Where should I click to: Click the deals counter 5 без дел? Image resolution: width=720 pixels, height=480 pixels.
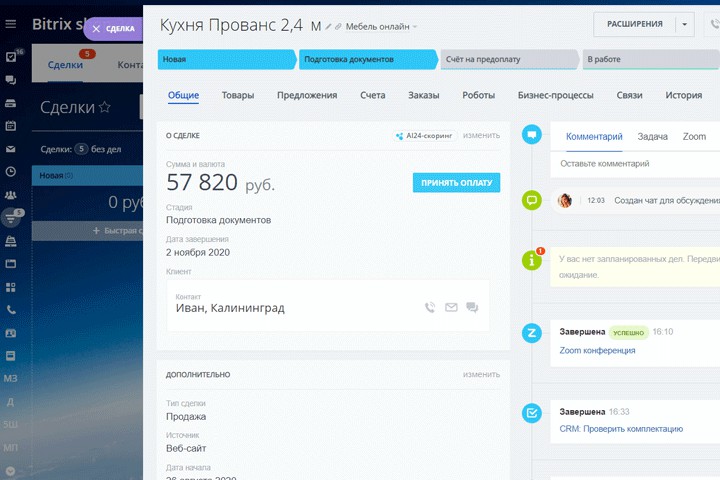click(81, 149)
